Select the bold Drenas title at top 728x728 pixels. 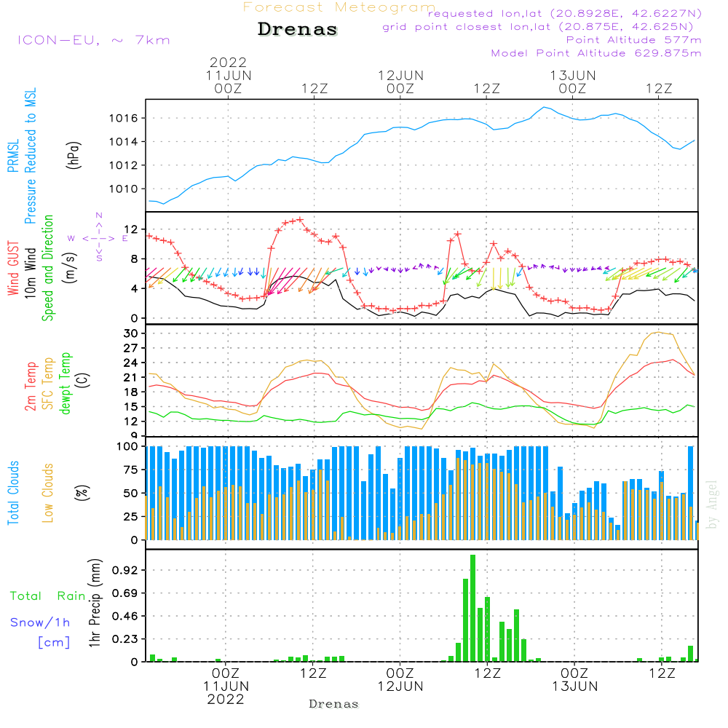pos(298,30)
